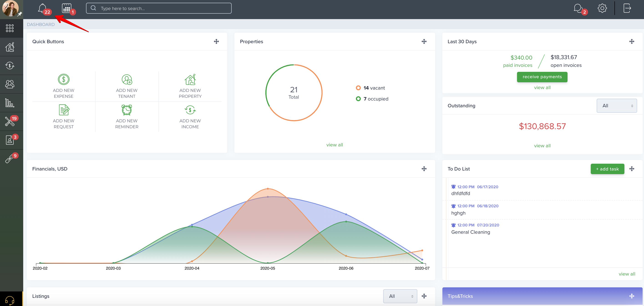Click Add New Expense quick button

pyautogui.click(x=63, y=86)
